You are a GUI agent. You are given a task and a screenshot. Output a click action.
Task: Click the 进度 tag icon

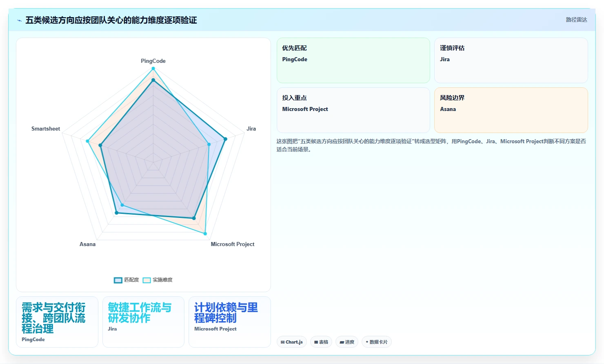[342, 342]
